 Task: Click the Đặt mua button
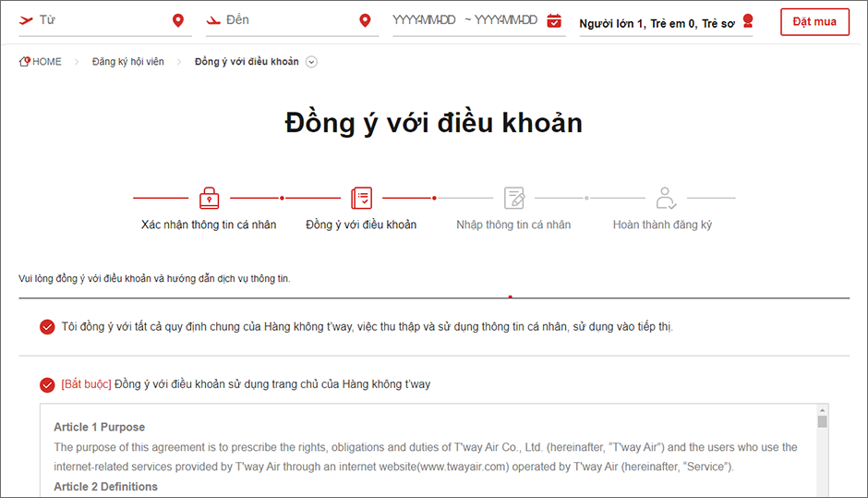pos(814,21)
